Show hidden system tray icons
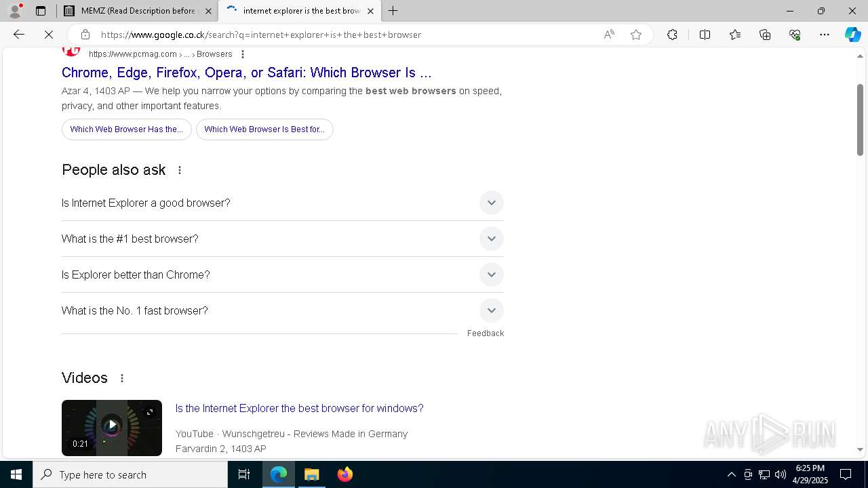 [731, 474]
